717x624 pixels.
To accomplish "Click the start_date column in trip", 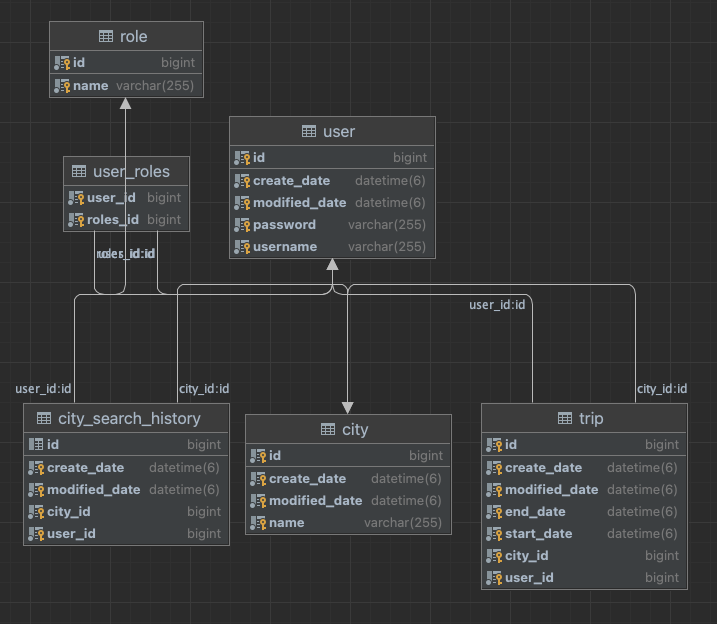I will [x=539, y=534].
